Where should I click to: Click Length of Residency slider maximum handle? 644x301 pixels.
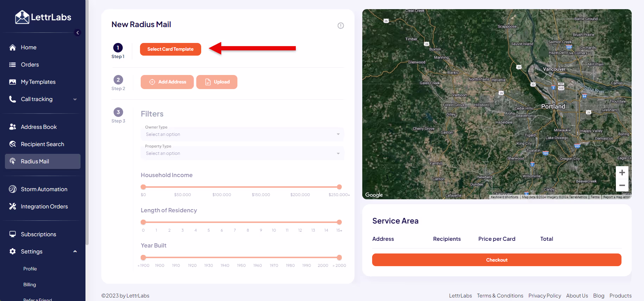point(339,222)
